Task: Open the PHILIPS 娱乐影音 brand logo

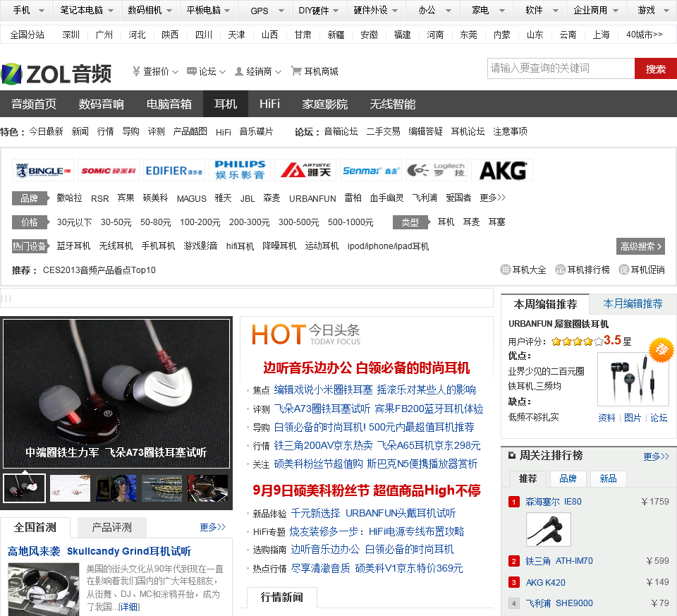Action: (x=240, y=170)
